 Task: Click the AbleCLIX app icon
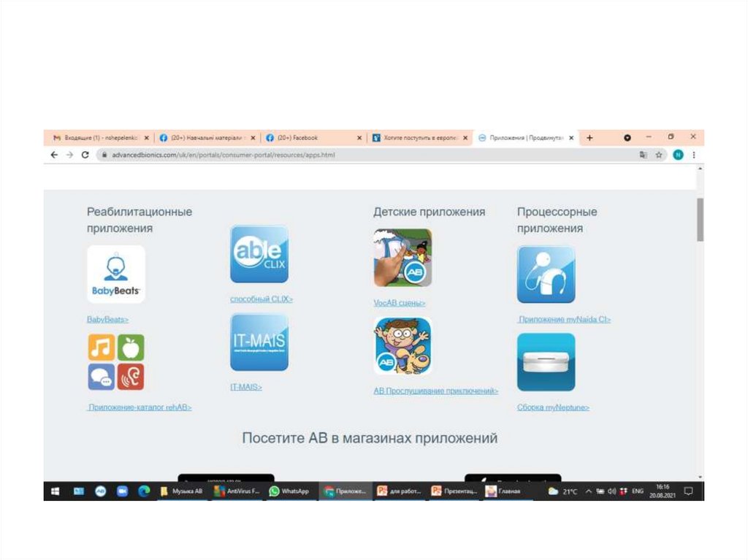tap(259, 254)
